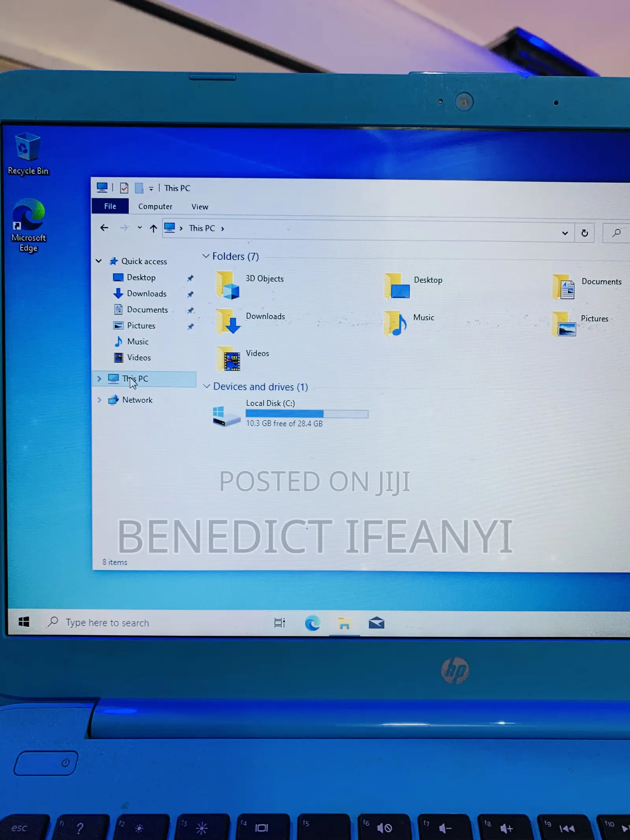Click the Forward navigation arrow

click(124, 228)
